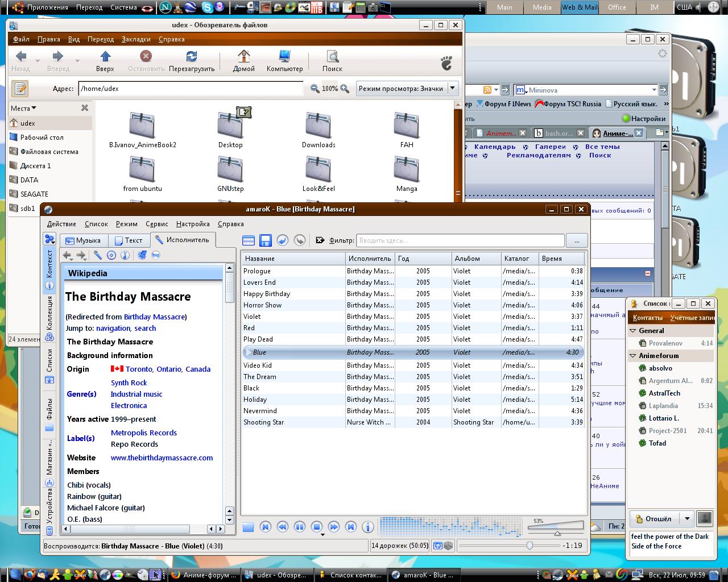
Task: Open the Отошёл status dropdown
Action: (x=687, y=519)
